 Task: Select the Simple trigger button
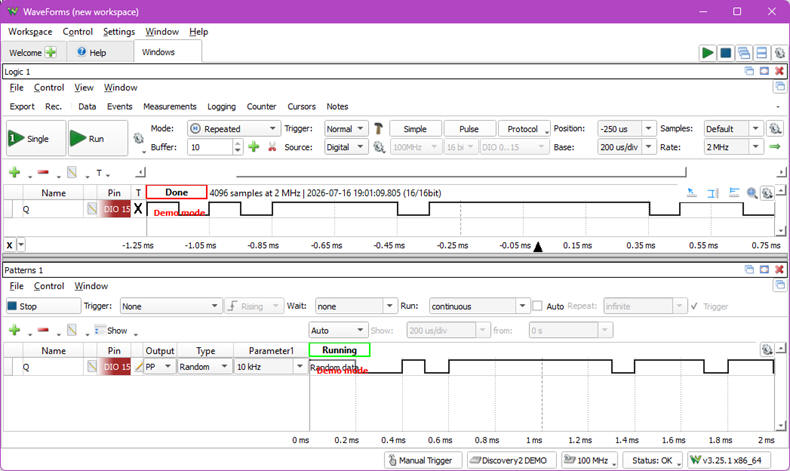[415, 129]
